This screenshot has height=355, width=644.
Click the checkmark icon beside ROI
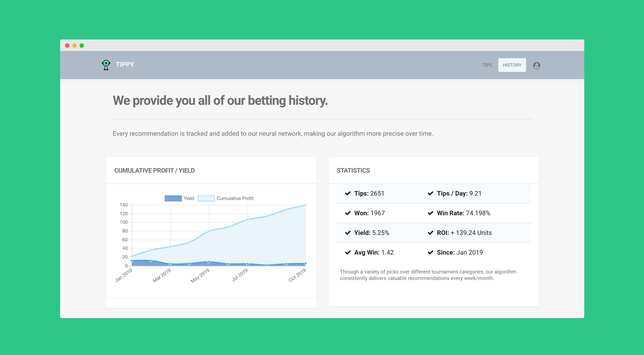pos(430,233)
